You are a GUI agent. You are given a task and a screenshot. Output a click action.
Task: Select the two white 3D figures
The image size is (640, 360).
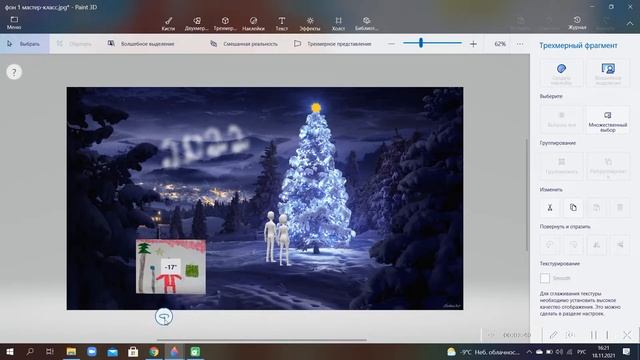click(x=278, y=238)
